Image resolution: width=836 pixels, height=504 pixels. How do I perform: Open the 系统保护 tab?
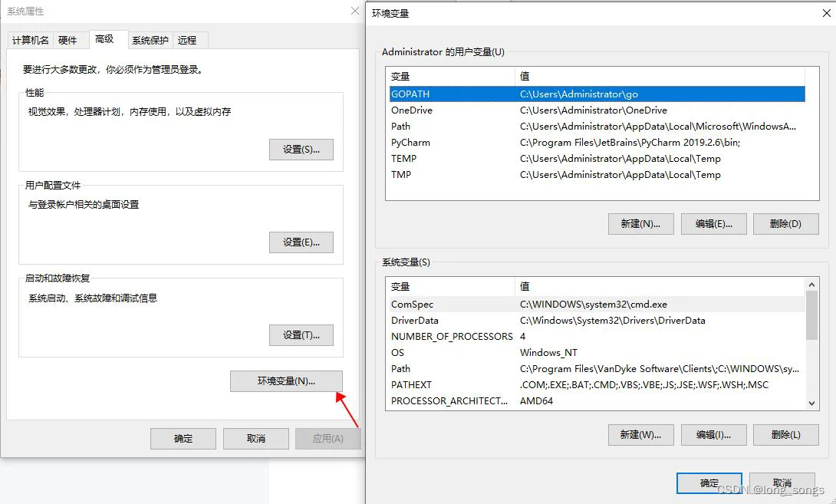coord(150,40)
